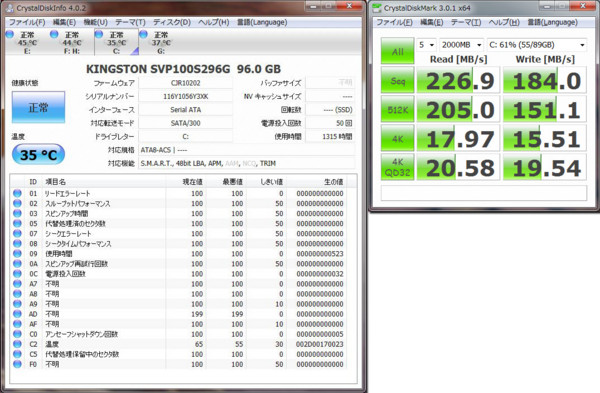Open 編集(E) menu in CrystalDiskInfo

tap(64, 22)
